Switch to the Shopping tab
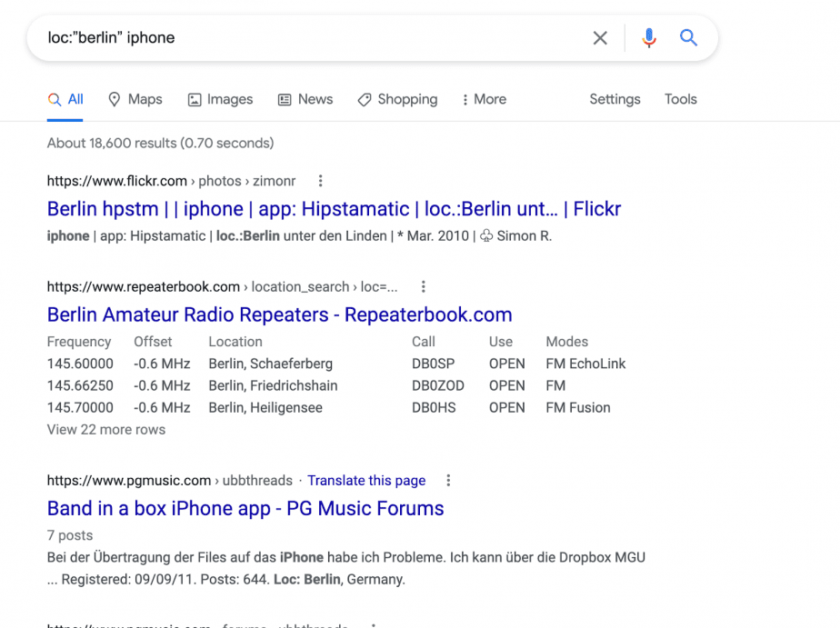 397,100
